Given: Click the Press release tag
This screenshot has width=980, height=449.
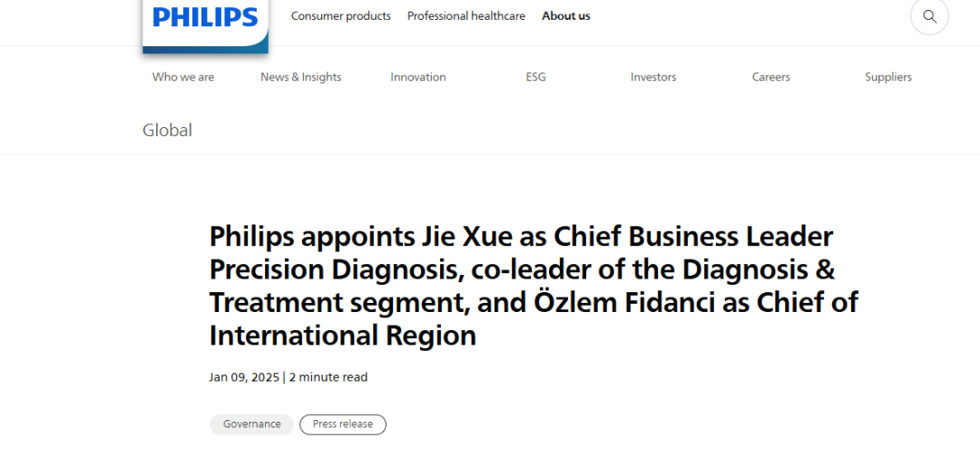Looking at the screenshot, I should [342, 425].
